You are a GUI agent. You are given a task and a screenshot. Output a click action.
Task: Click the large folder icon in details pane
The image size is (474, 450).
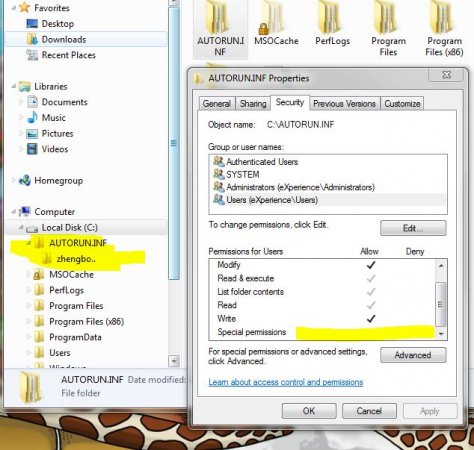pos(31,387)
